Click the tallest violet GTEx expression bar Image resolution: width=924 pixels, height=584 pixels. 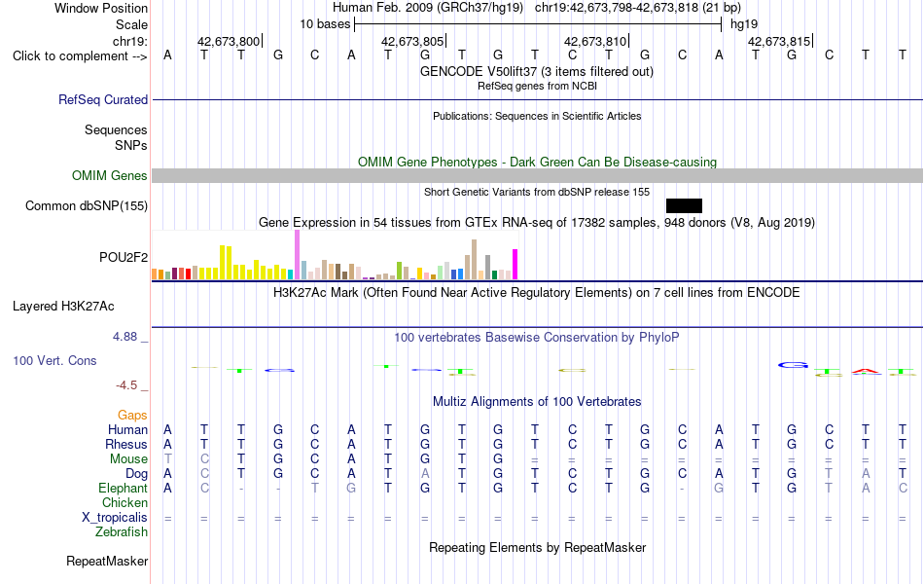pyautogui.click(x=297, y=254)
